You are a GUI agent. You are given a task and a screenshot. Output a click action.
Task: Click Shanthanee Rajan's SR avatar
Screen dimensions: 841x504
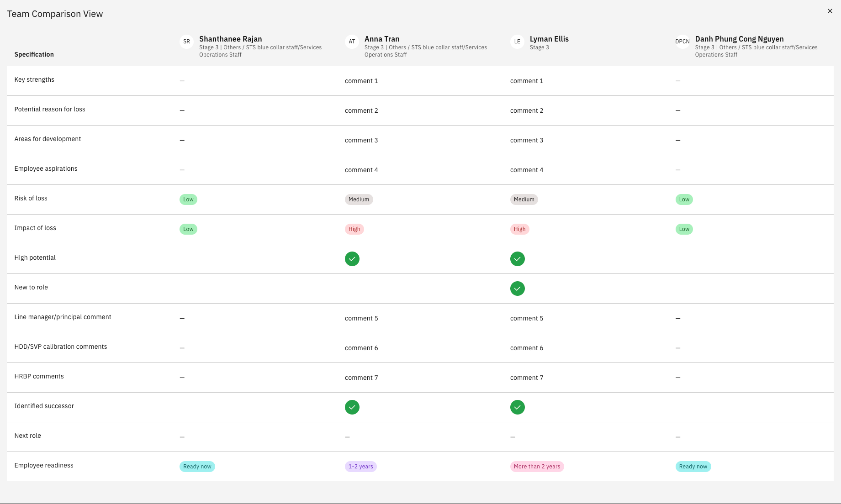186,42
